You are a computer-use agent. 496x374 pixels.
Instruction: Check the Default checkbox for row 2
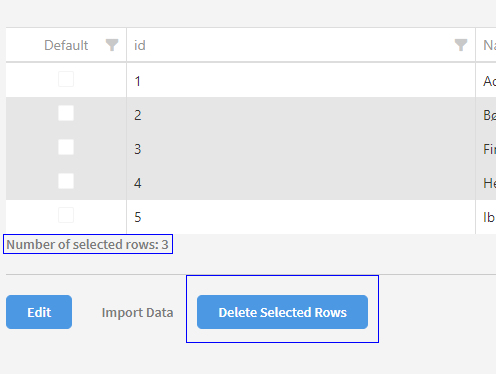66,113
